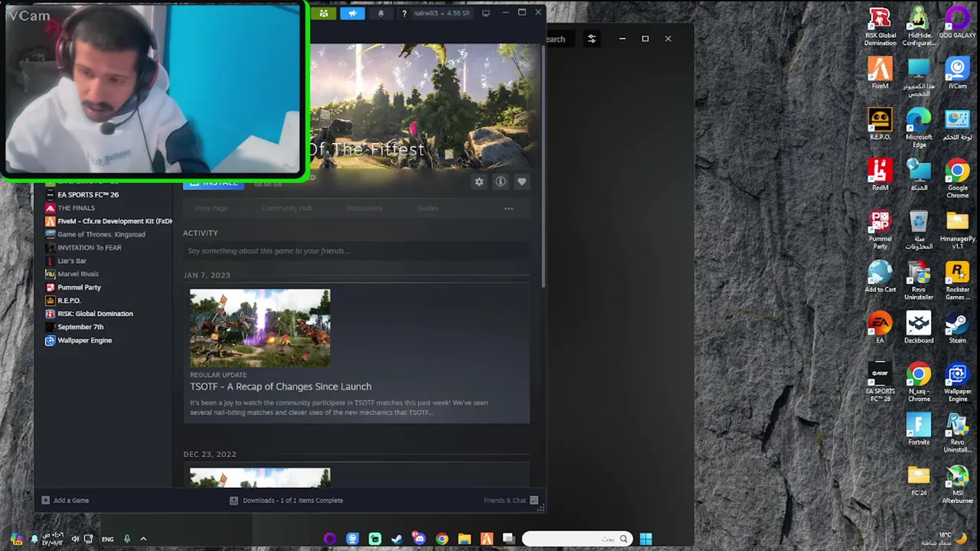Select Marvel Rivals in library list
The height and width of the screenshot is (551, 980).
[x=78, y=274]
